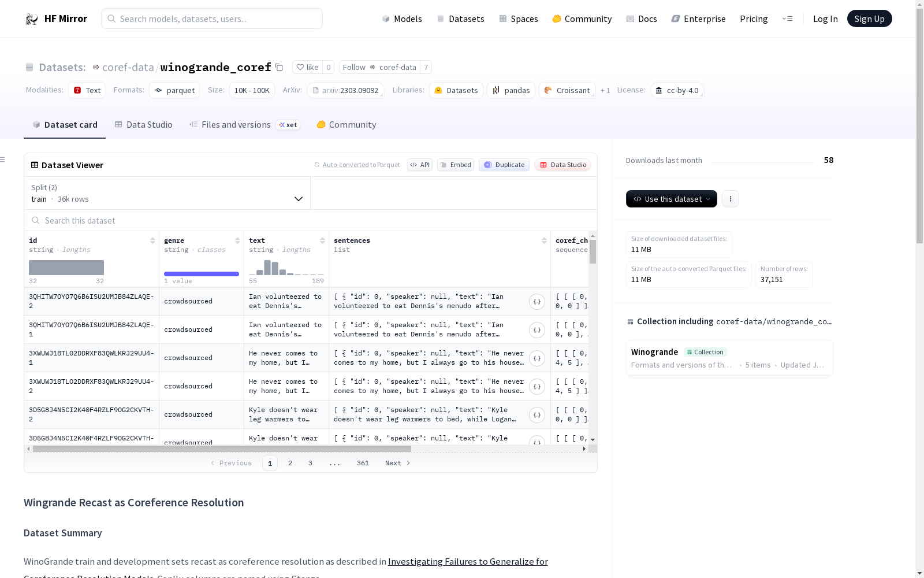The height and width of the screenshot is (578, 924).
Task: Expand the JSON icon in the Ian volunteered ID ending -1 row
Action: click(537, 330)
